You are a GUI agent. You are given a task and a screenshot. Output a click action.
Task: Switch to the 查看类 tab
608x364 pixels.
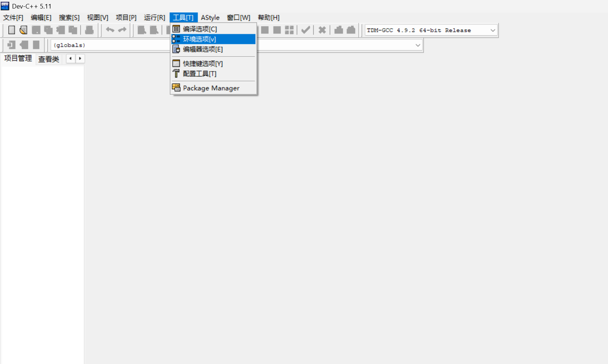pyautogui.click(x=49, y=59)
